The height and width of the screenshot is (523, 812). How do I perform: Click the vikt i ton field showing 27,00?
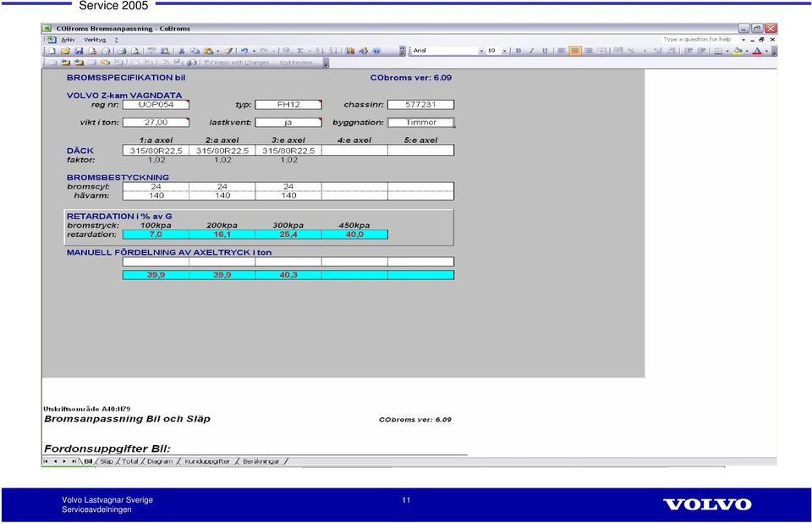(156, 123)
